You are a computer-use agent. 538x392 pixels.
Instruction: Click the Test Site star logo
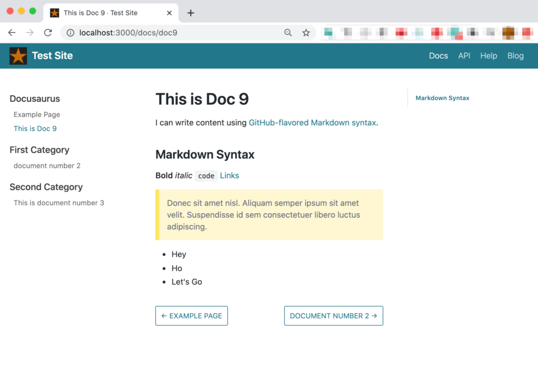(17, 55)
